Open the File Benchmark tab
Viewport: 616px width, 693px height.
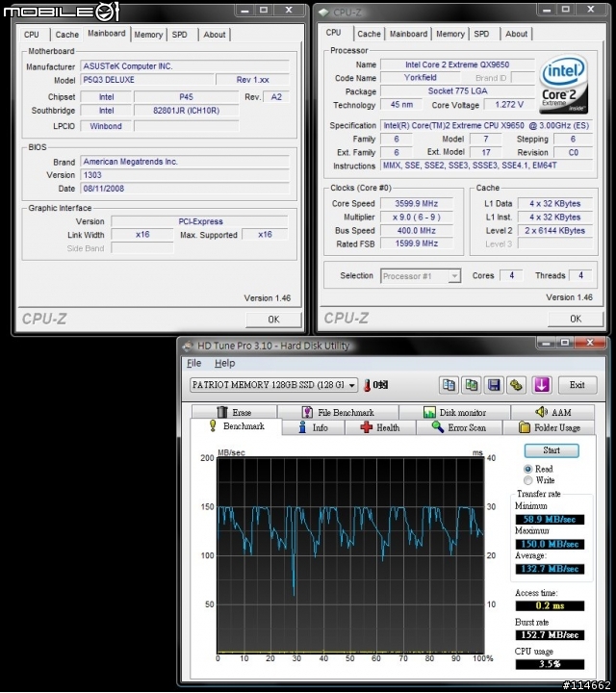[338, 412]
